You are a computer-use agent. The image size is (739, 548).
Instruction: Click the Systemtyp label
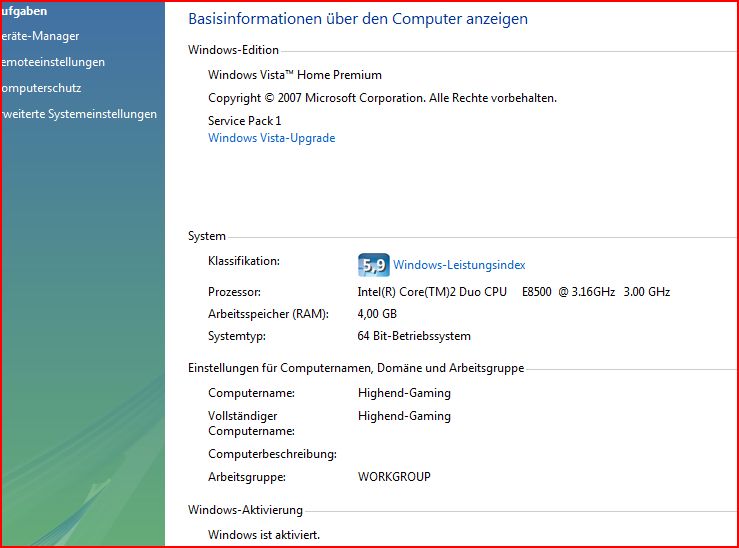[x=237, y=336]
